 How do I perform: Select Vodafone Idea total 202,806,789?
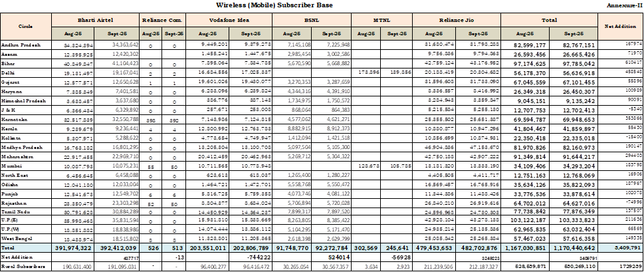251,246
